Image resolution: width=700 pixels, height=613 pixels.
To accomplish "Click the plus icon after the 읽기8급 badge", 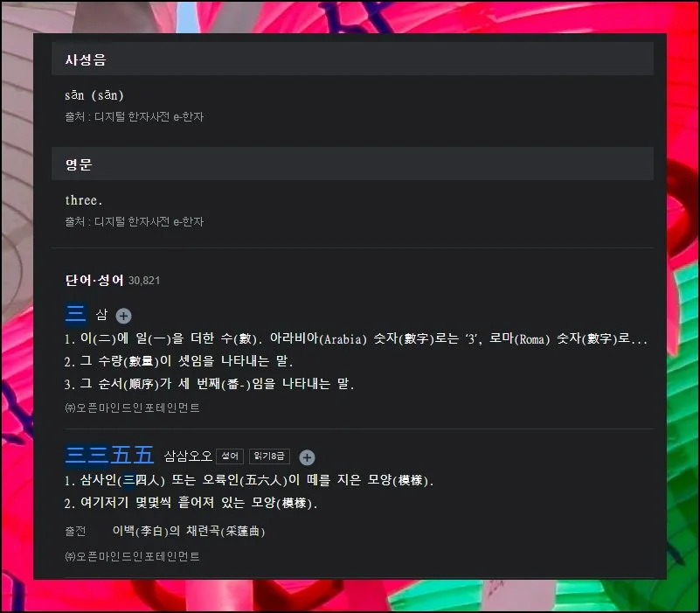I will pyautogui.click(x=307, y=457).
